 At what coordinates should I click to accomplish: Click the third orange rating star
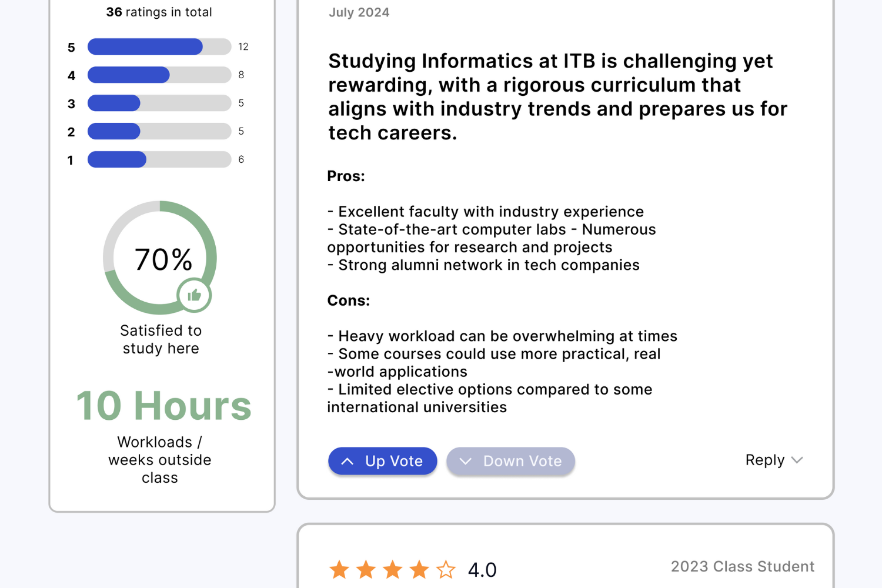click(393, 569)
